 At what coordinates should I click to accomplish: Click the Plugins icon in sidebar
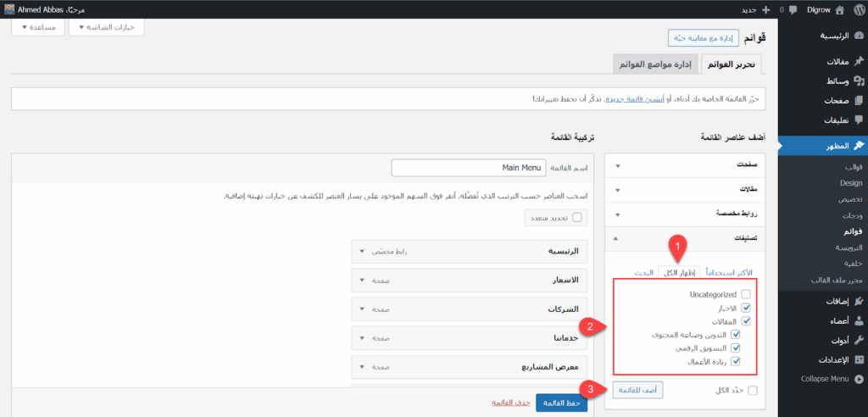tap(858, 301)
